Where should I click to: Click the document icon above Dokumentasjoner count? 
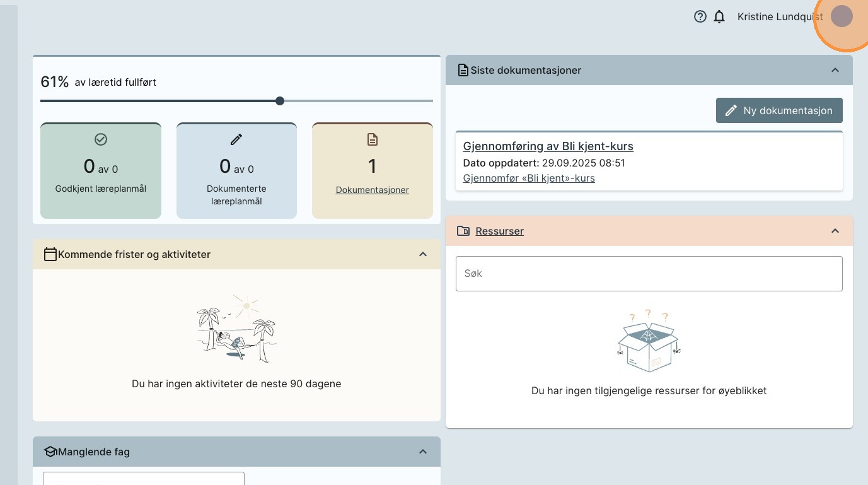click(373, 139)
